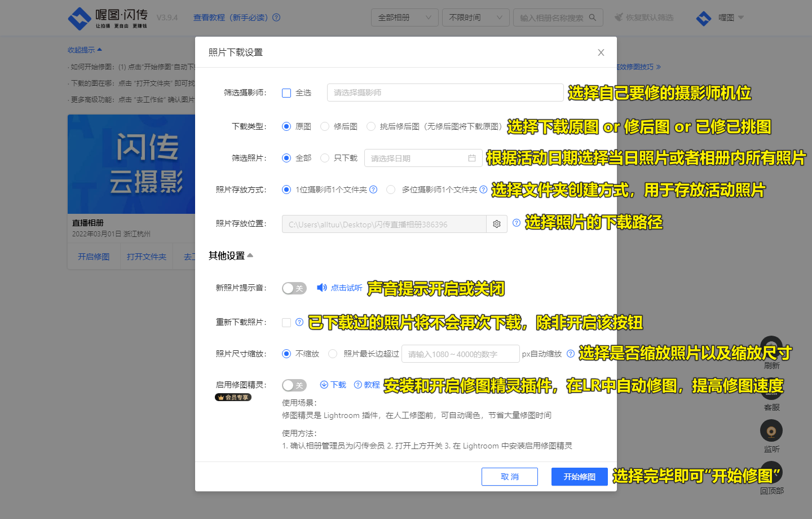Close the 照片下载设置 dialog

pos(601,52)
